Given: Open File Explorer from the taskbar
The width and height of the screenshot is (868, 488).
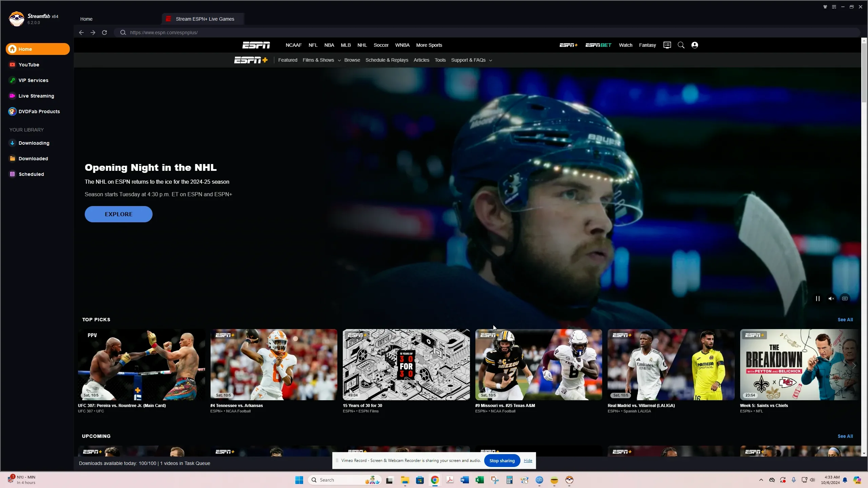Looking at the screenshot, I should point(405,480).
